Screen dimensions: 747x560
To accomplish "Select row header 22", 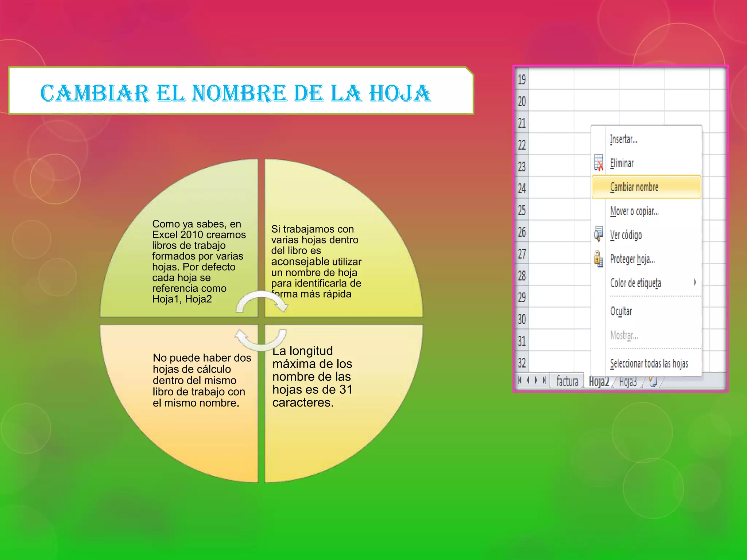I will (522, 145).
